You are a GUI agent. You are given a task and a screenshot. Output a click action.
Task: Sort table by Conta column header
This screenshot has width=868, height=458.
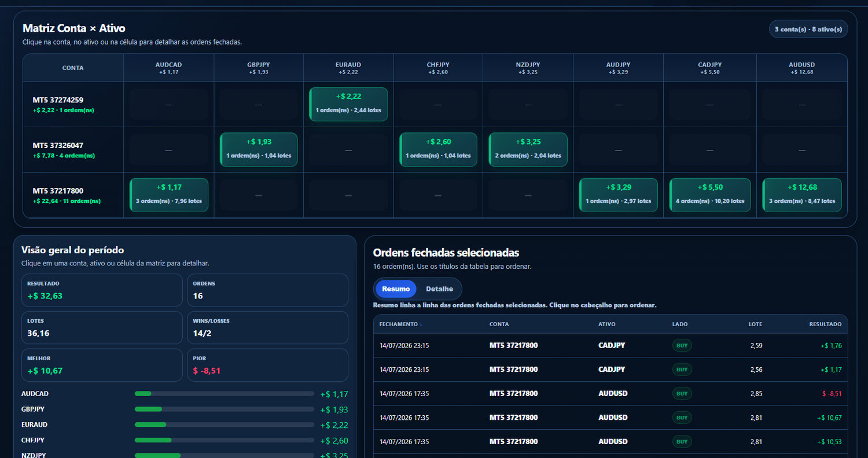[499, 324]
